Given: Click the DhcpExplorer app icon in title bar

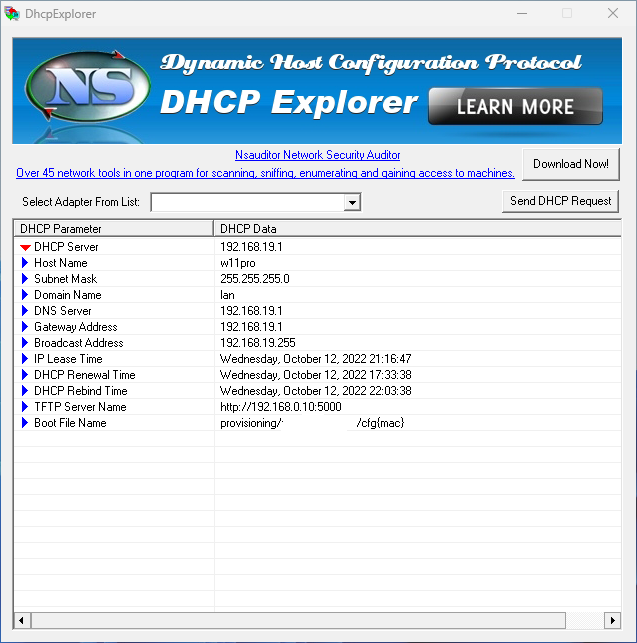Looking at the screenshot, I should (x=12, y=14).
